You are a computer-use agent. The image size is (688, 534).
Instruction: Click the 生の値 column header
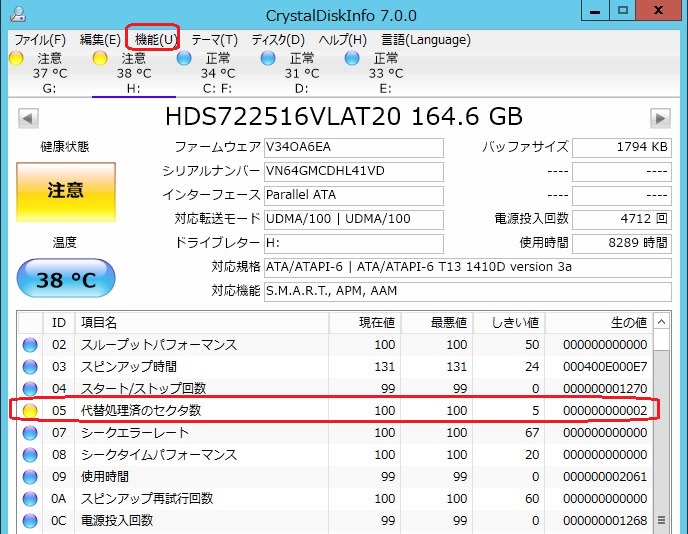(599, 323)
